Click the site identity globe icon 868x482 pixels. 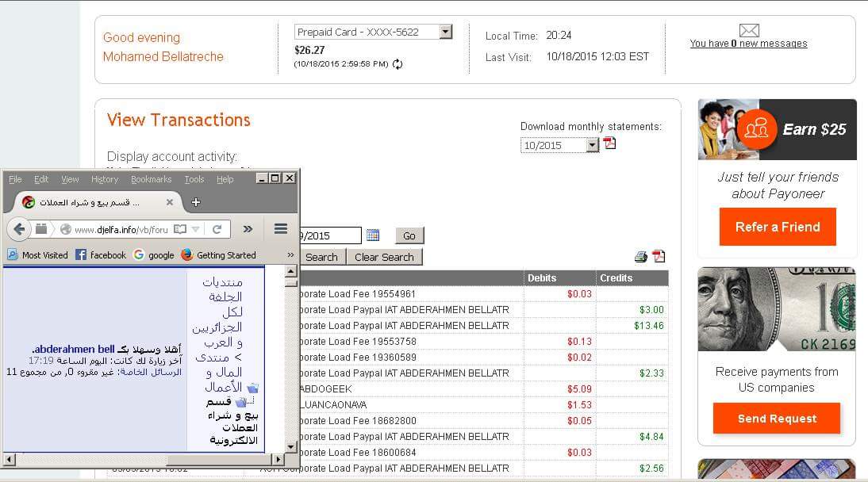point(66,229)
